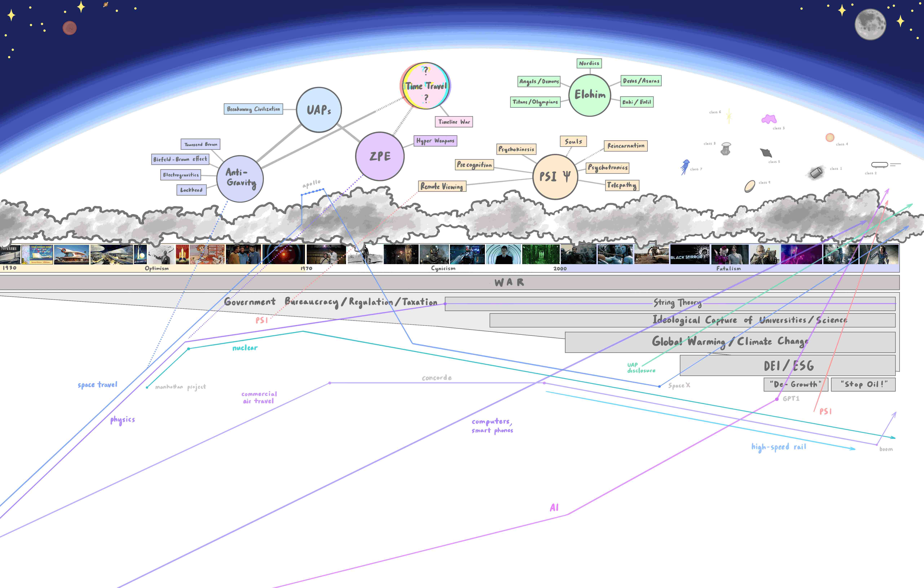
Task: Select the Enki / Enlil label box
Action: (637, 102)
